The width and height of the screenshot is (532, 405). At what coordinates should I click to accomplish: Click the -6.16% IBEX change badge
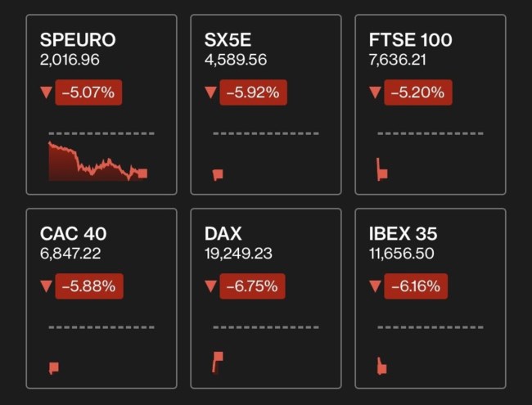point(417,286)
